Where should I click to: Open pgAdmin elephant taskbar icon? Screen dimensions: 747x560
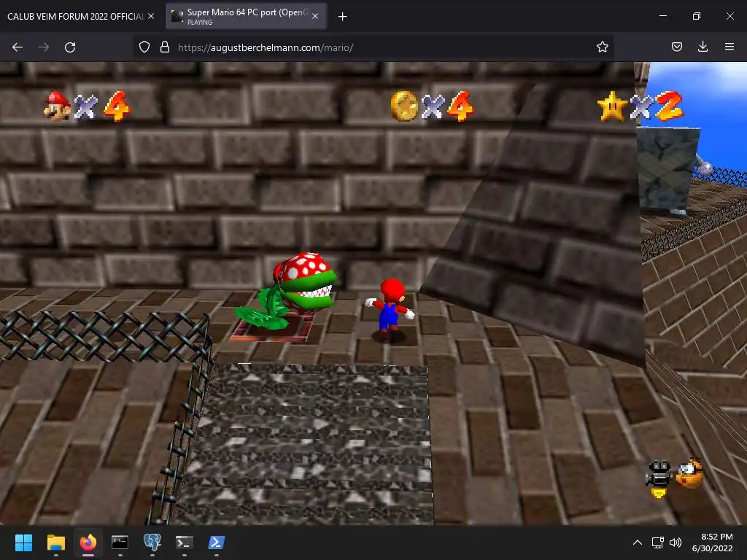pyautogui.click(x=152, y=542)
